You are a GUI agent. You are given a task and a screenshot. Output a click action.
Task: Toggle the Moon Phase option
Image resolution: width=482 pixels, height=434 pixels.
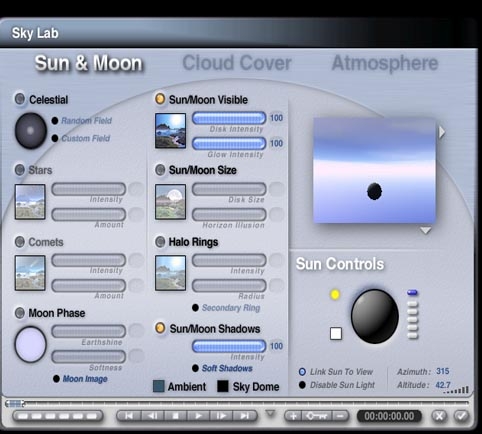tap(20, 313)
